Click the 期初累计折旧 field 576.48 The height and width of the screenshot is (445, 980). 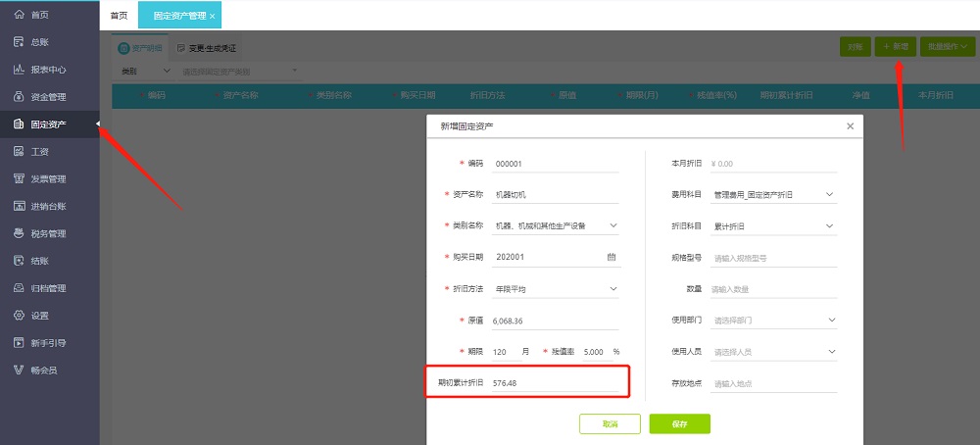coord(555,383)
